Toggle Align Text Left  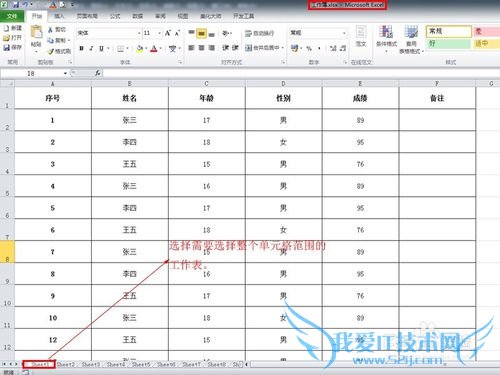(x=191, y=48)
